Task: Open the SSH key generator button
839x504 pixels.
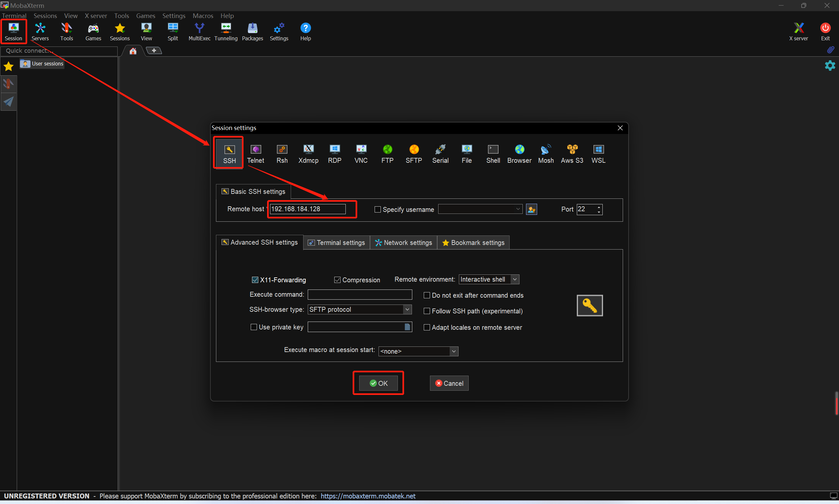Action: (x=590, y=305)
